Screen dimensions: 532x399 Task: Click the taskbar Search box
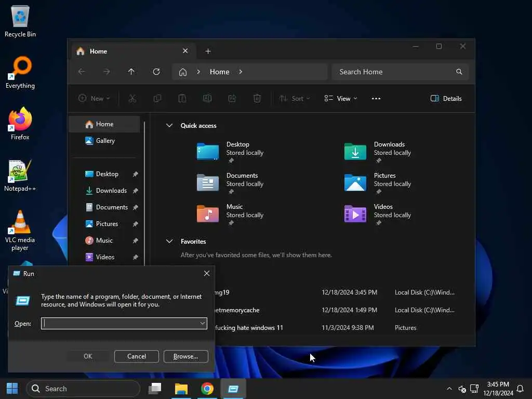click(83, 389)
